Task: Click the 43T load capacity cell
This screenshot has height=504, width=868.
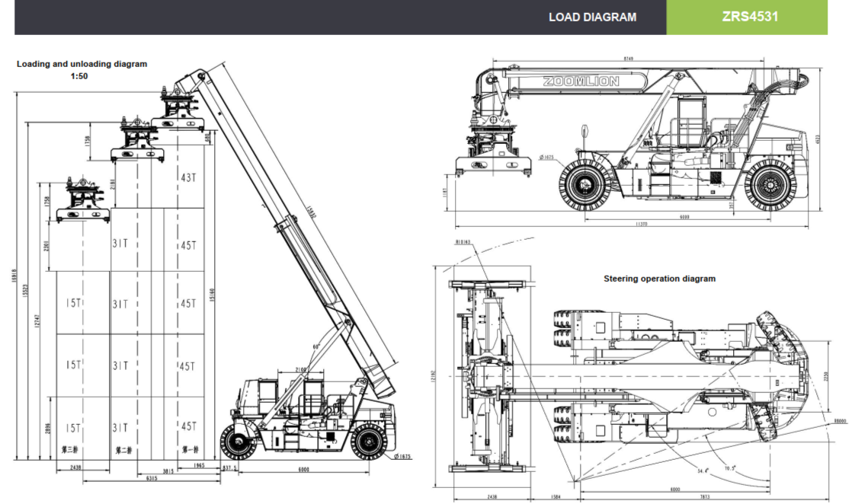Action: click(x=189, y=178)
